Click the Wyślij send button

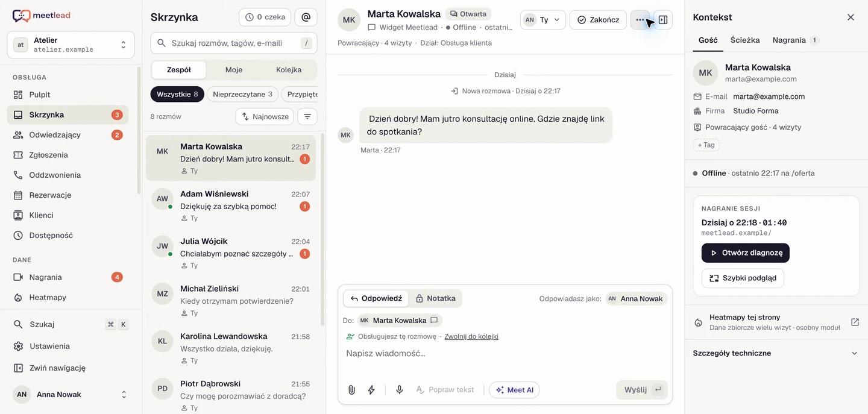pyautogui.click(x=642, y=390)
